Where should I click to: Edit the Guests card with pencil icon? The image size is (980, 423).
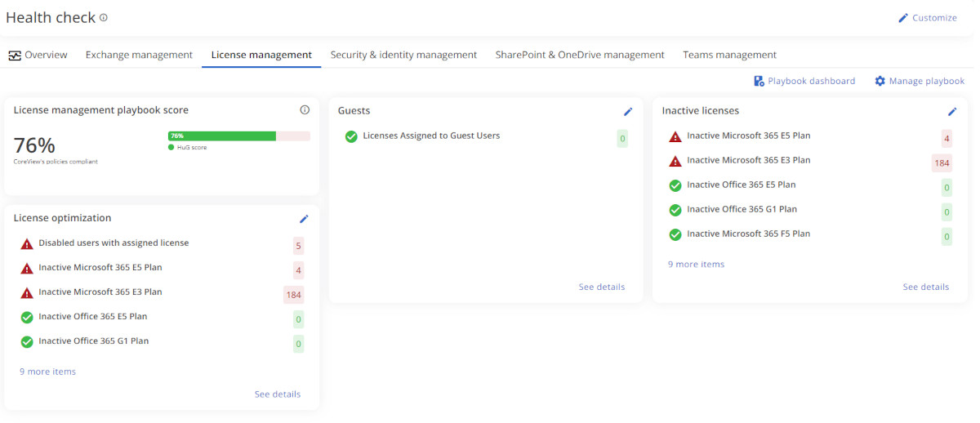pos(628,111)
